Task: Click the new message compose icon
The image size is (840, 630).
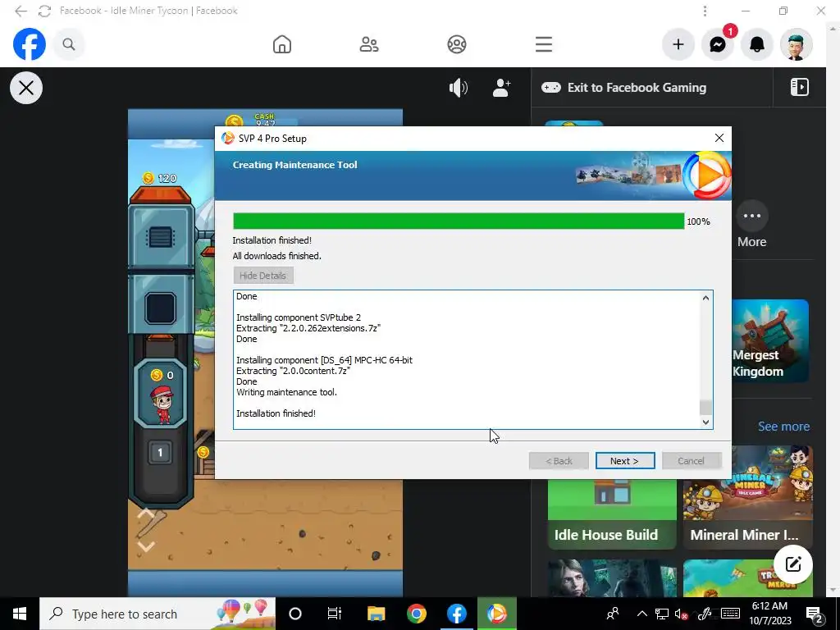Action: (793, 564)
